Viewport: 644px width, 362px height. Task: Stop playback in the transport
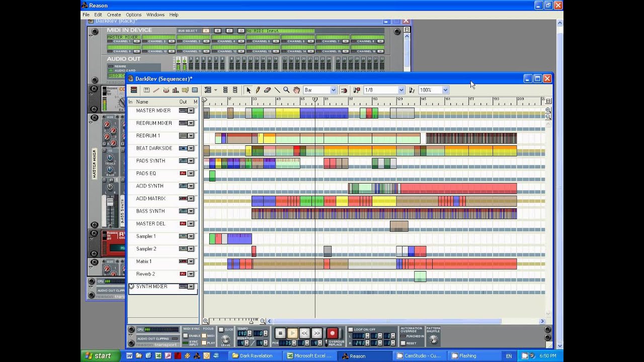[280, 333]
